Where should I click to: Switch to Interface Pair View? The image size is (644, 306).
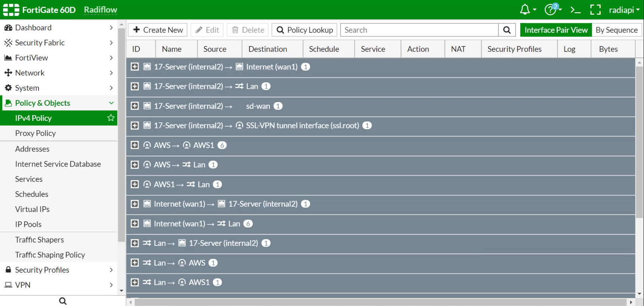tap(556, 30)
